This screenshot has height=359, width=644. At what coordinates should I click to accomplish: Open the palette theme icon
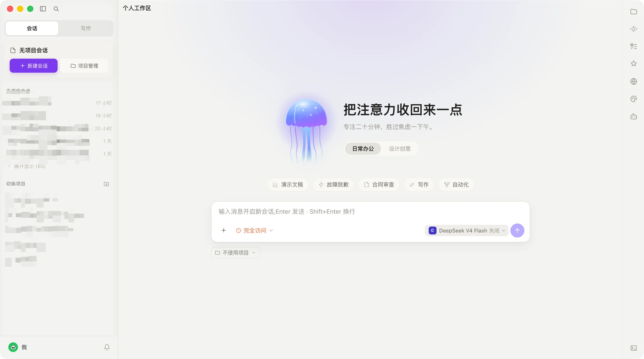[633, 99]
